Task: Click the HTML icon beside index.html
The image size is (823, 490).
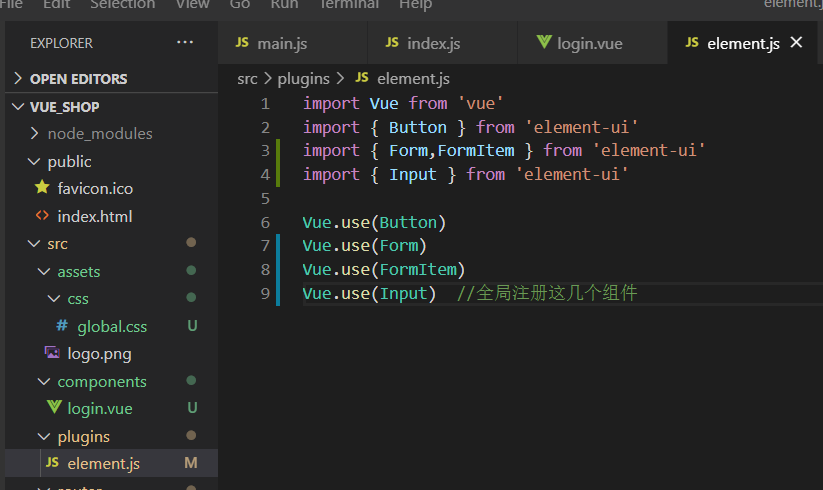Action: pyautogui.click(x=42, y=215)
